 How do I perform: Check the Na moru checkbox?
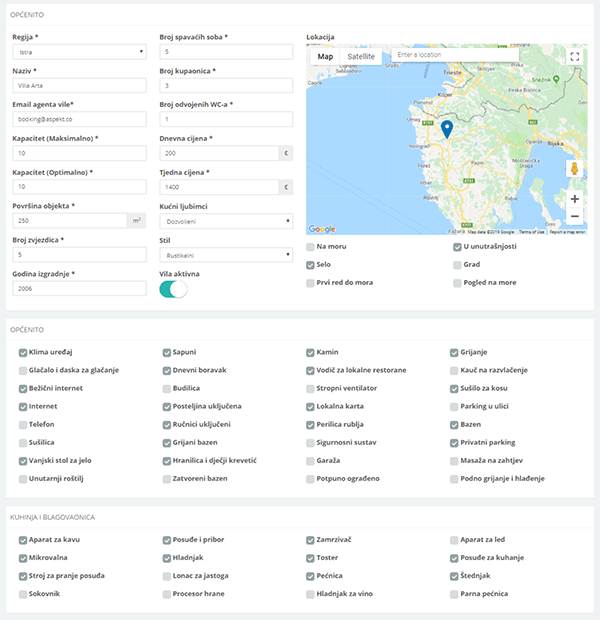click(311, 246)
